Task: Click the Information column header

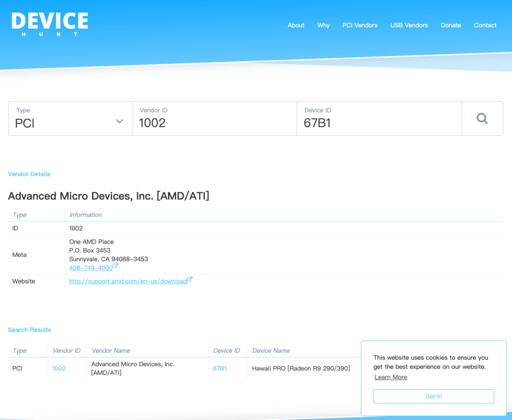Action: coord(86,215)
